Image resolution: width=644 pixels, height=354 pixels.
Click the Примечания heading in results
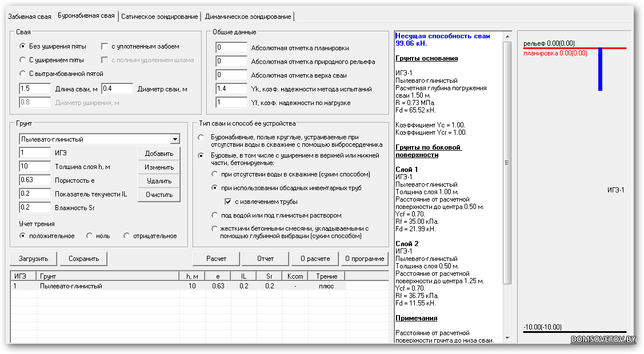417,318
